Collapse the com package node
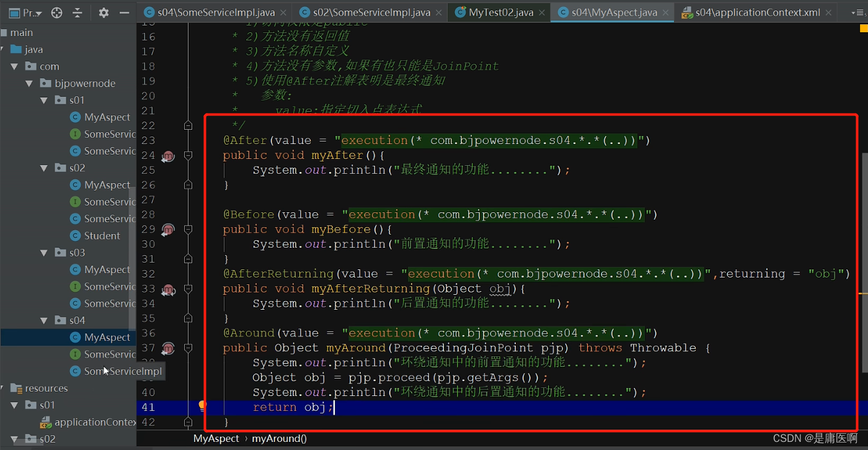 tap(15, 66)
